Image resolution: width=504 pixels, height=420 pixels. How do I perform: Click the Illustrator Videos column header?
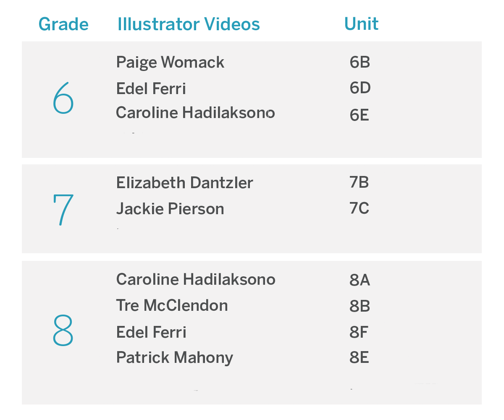[x=189, y=24]
